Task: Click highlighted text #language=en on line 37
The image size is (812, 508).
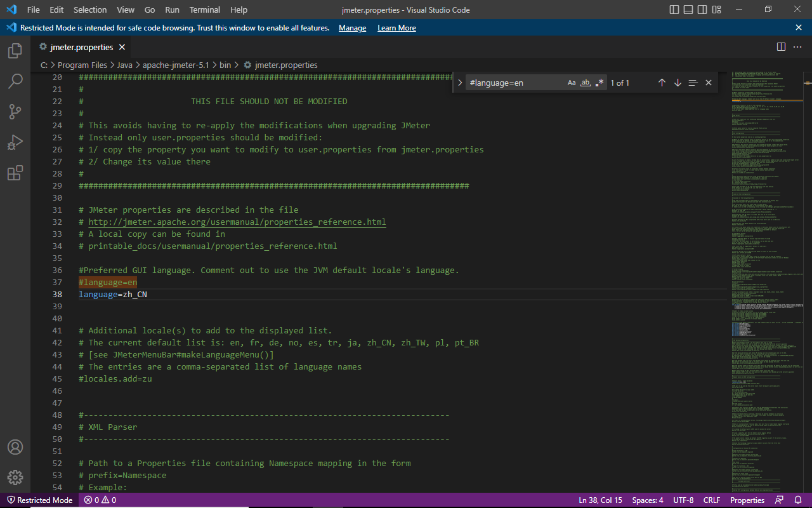Action: pos(108,283)
